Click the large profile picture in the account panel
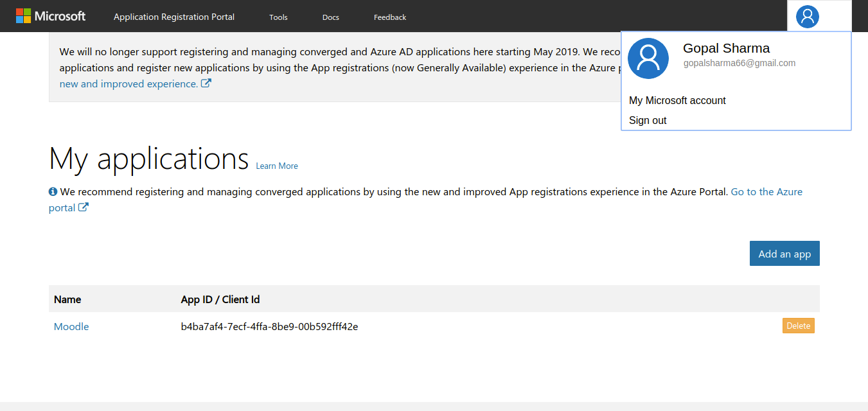Image resolution: width=868 pixels, height=411 pixels. (648, 58)
